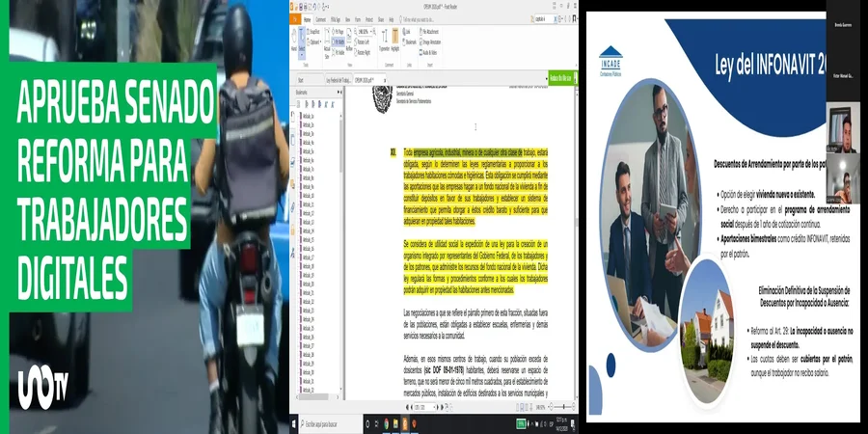Select the first Artículo bookmark in Bookmarks panel
Viewport: 868px width, 434px height.
tap(308, 115)
